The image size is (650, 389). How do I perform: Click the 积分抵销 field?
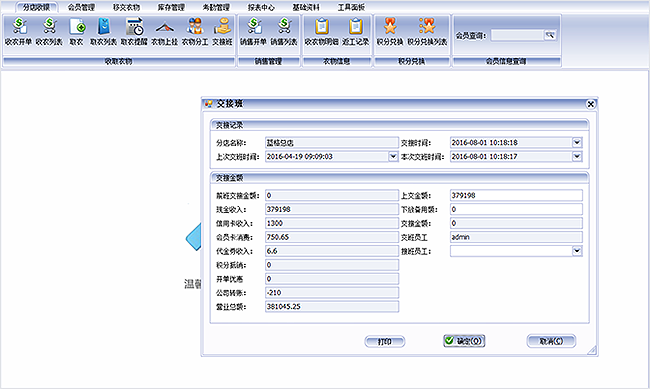[x=332, y=265]
